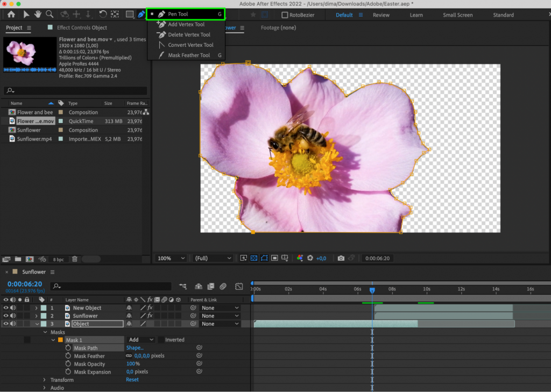Screen dimensions: 551x392
Task: Collapse the Masks group for Object layer
Action: (45, 332)
